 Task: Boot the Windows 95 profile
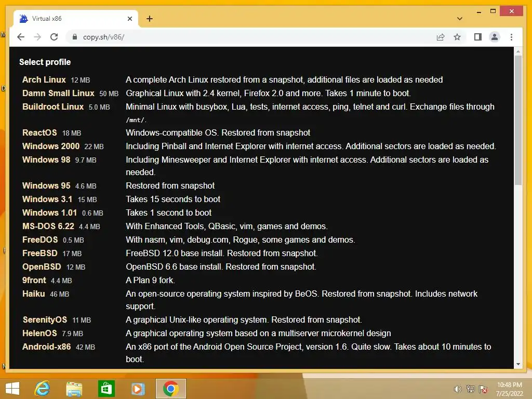tap(46, 185)
